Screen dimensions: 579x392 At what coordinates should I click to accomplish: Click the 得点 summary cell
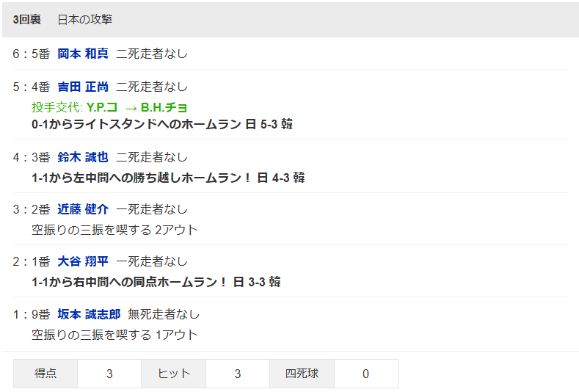(x=45, y=374)
